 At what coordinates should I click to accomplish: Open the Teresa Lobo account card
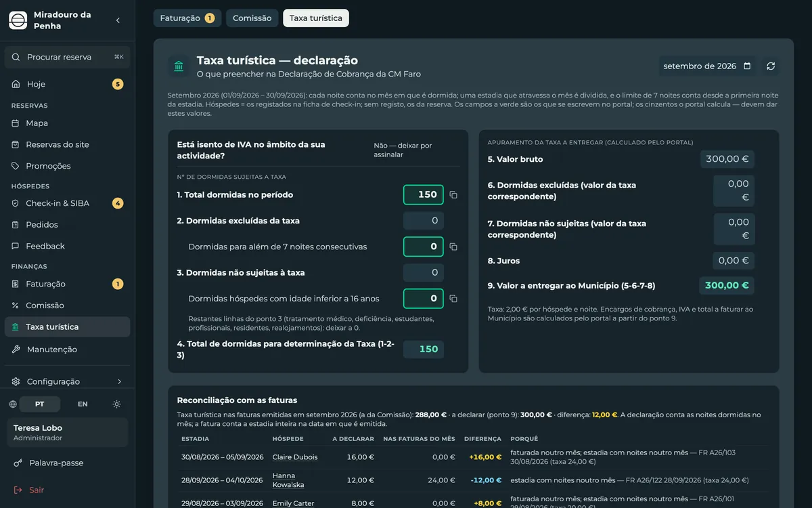click(68, 432)
